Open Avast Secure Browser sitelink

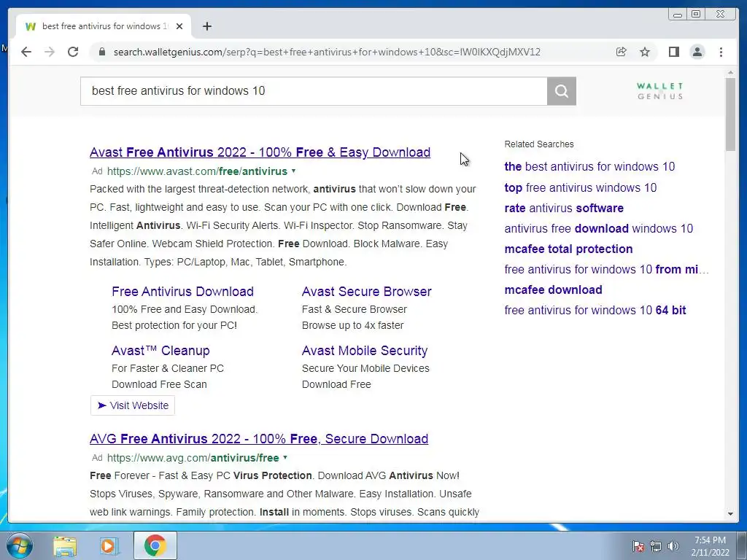(367, 292)
